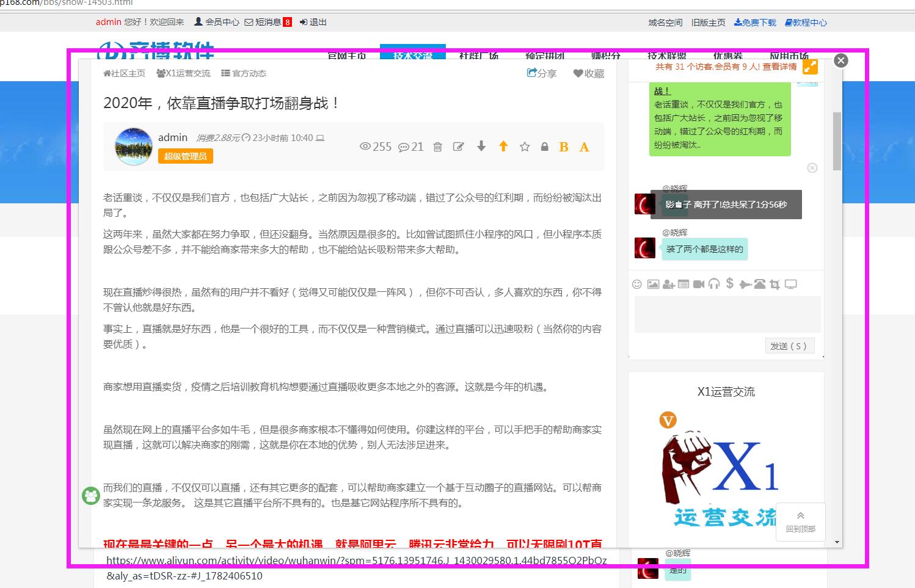The image size is (915, 588).
Task: Click the X1运营交流 breadcrumb link
Action: click(183, 73)
